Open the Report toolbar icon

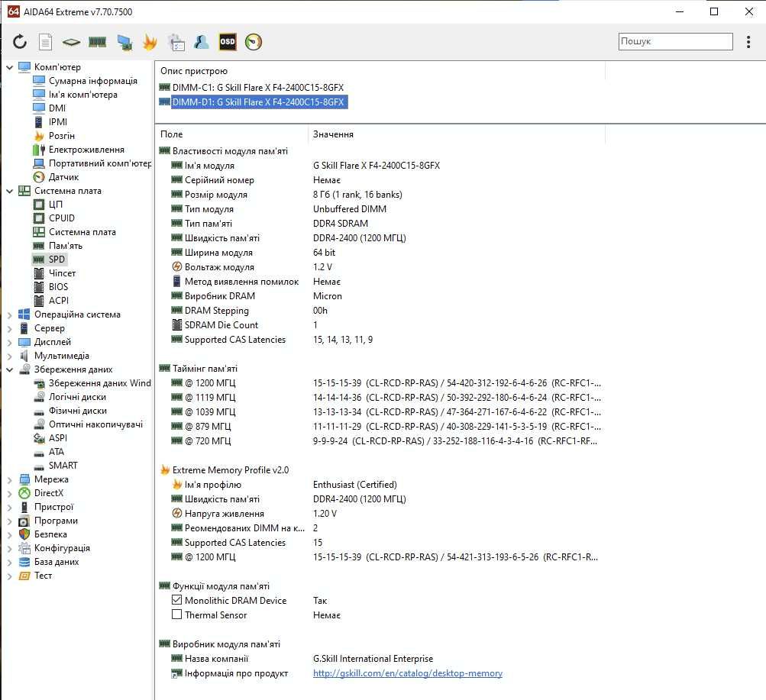[45, 42]
